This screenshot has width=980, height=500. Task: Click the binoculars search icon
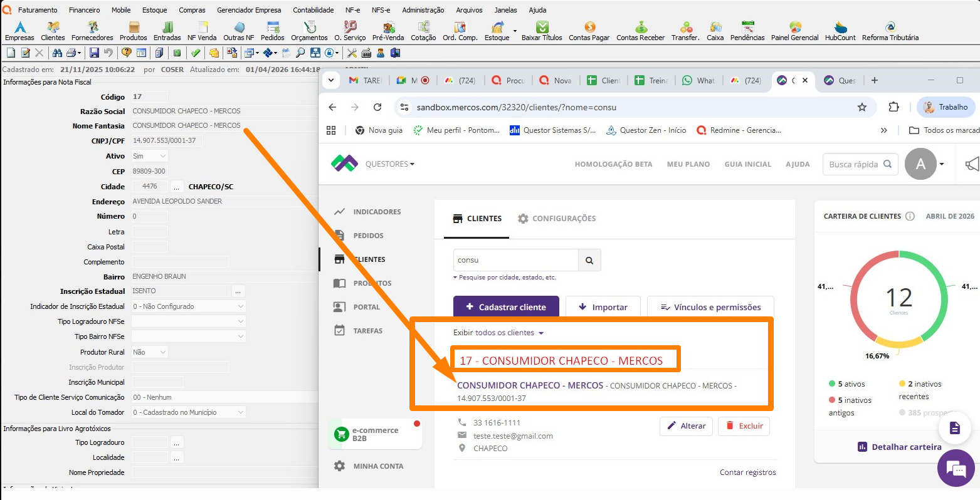click(58, 53)
